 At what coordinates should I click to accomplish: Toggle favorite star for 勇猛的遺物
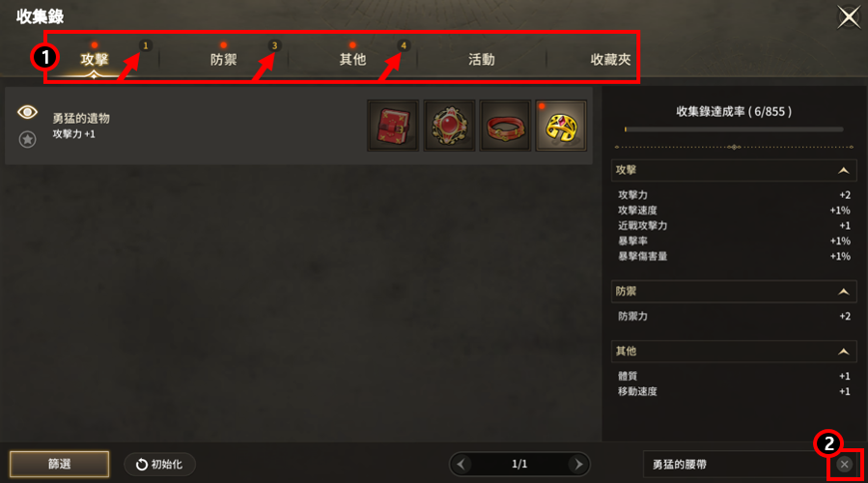(x=27, y=139)
